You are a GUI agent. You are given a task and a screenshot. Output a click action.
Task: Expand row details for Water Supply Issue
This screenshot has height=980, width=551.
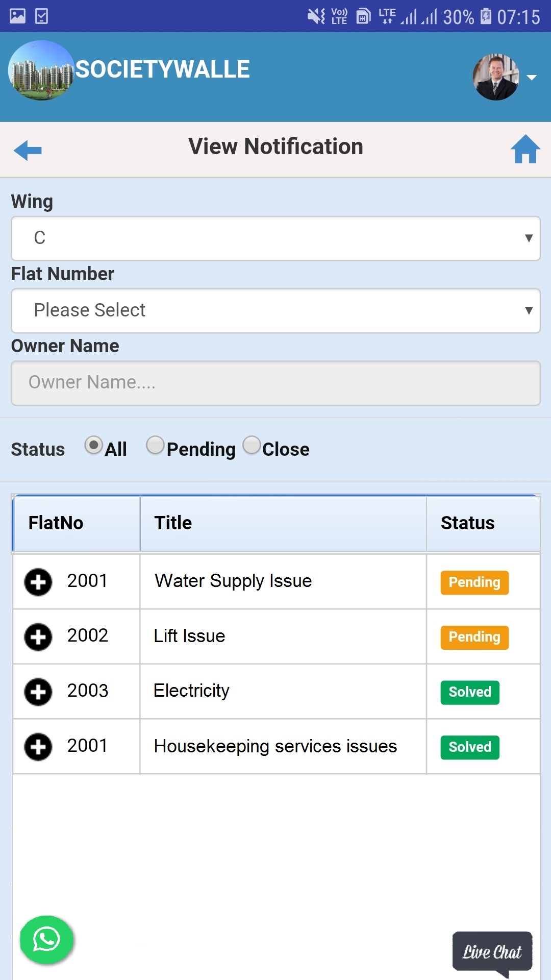click(x=38, y=582)
